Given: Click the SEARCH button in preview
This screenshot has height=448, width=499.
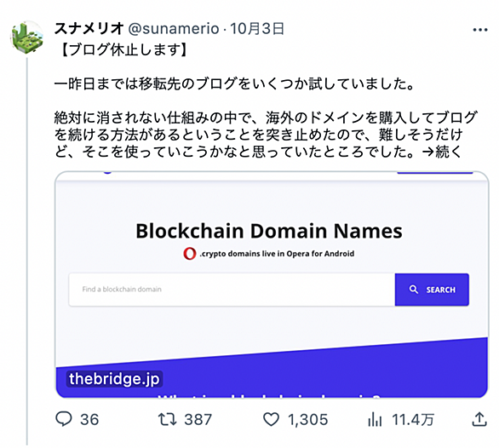Looking at the screenshot, I should [432, 290].
